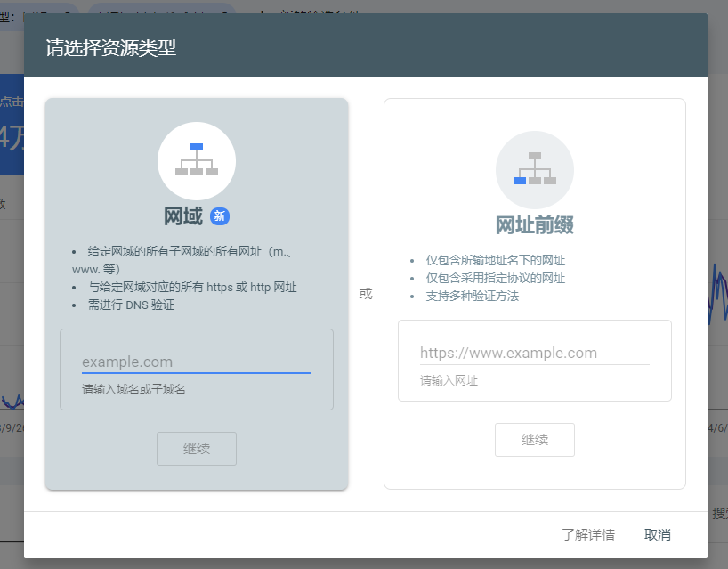Click the blue 新 badge beside 网域
Screen dimensions: 728x569
[220, 216]
